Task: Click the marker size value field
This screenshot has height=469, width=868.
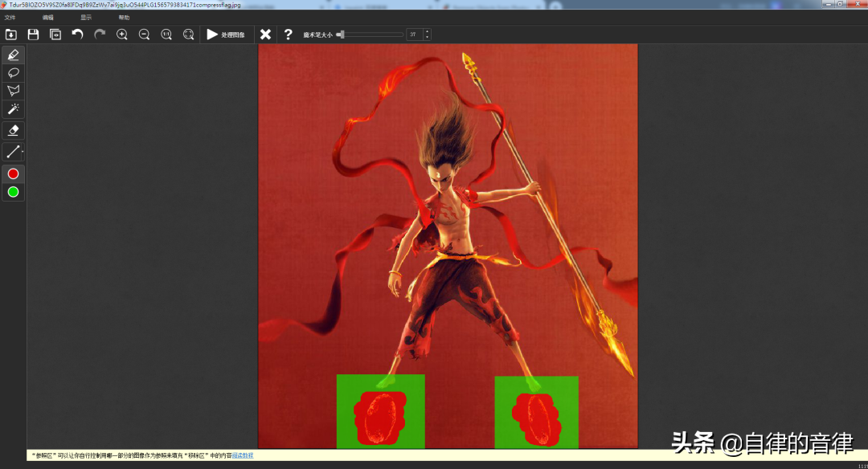Action: click(415, 35)
